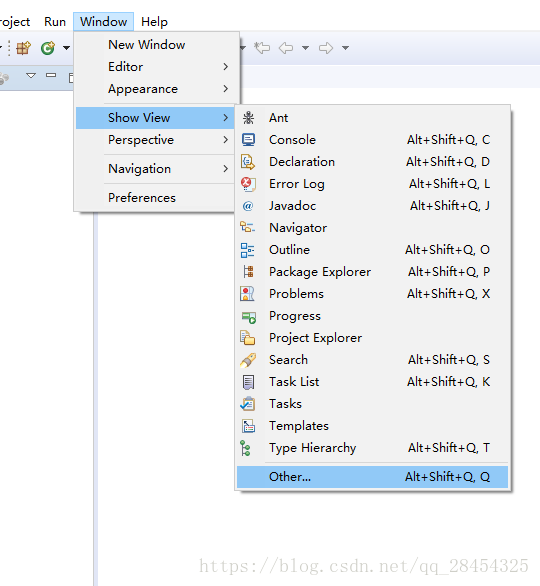
Task: Open the Help menu
Action: click(154, 22)
